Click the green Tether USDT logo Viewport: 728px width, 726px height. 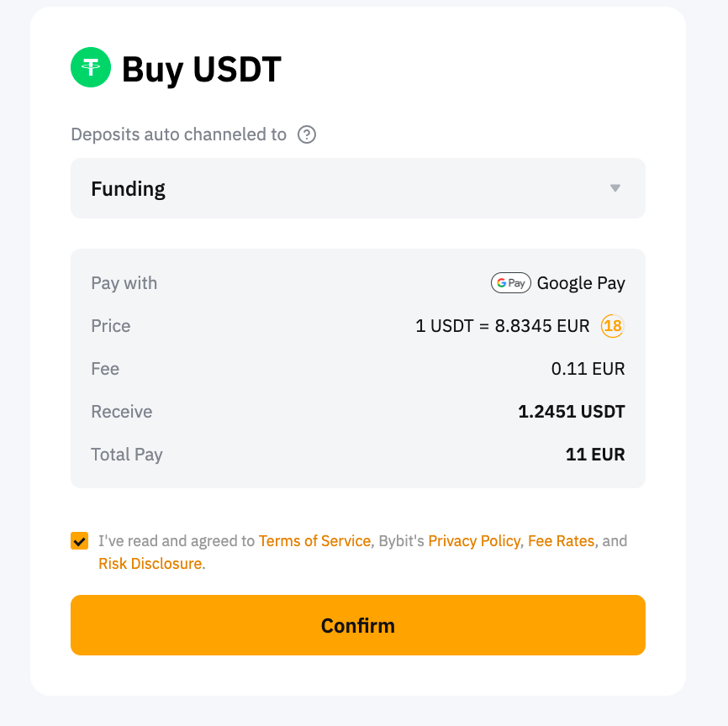pos(91,68)
